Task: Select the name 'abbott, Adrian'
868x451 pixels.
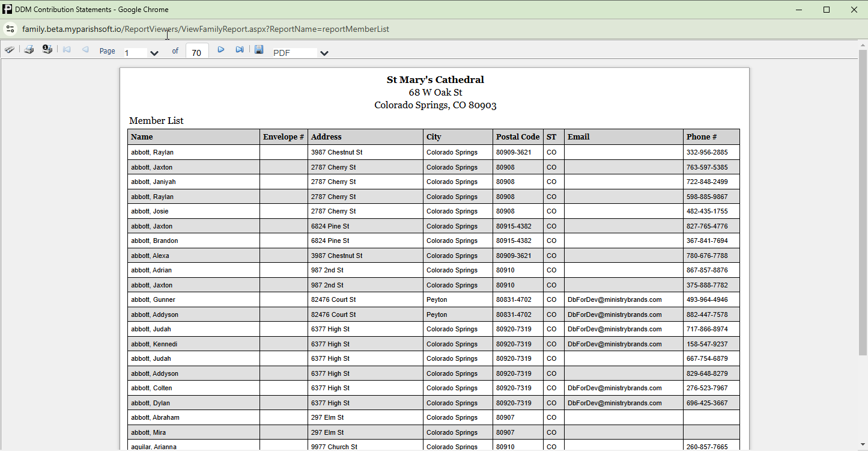Action: 151,271
